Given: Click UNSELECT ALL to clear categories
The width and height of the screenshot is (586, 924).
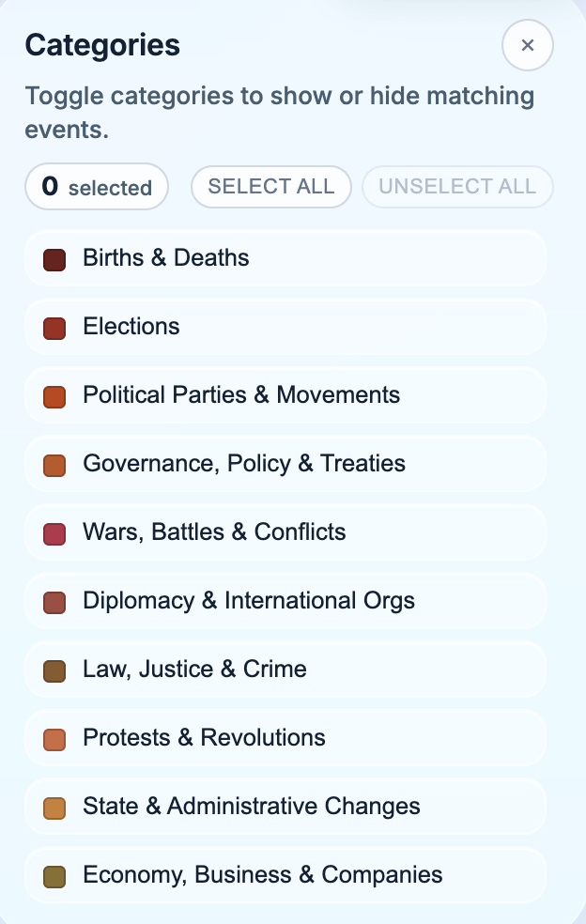Looking at the screenshot, I should point(457,187).
